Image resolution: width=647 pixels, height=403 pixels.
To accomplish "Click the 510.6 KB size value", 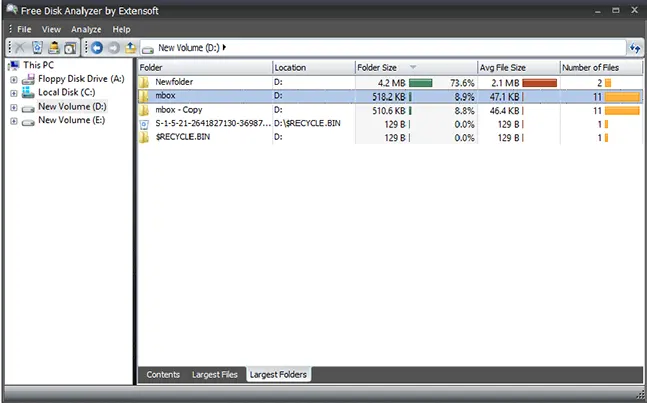I will coord(389,111).
